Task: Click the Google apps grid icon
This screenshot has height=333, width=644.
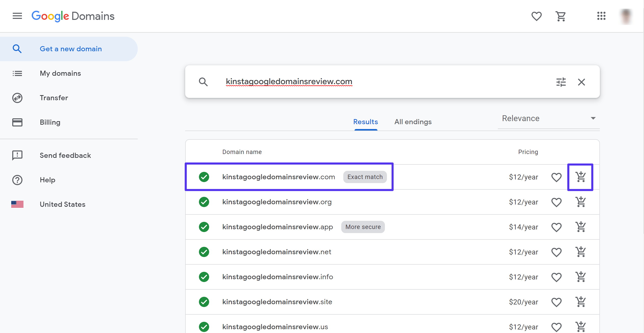Action: pyautogui.click(x=601, y=16)
